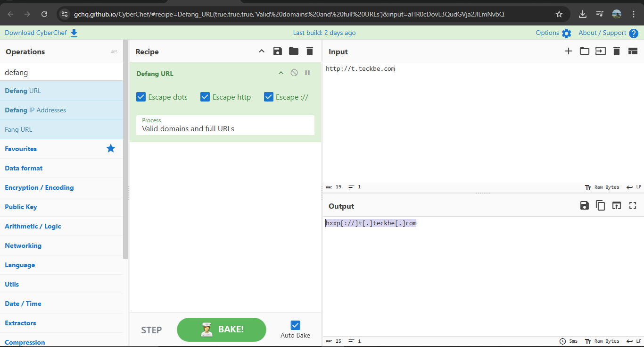
Task: Bookmark this page with the star icon
Action: pyautogui.click(x=559, y=14)
